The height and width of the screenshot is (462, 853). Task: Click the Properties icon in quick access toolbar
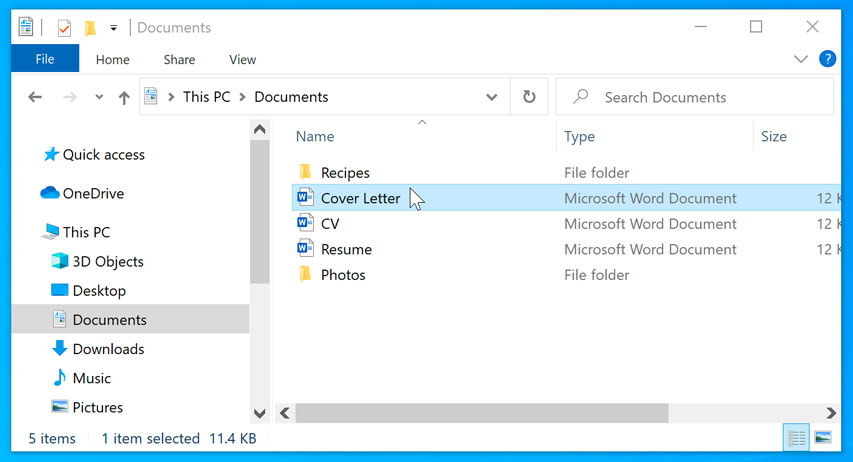coord(64,27)
